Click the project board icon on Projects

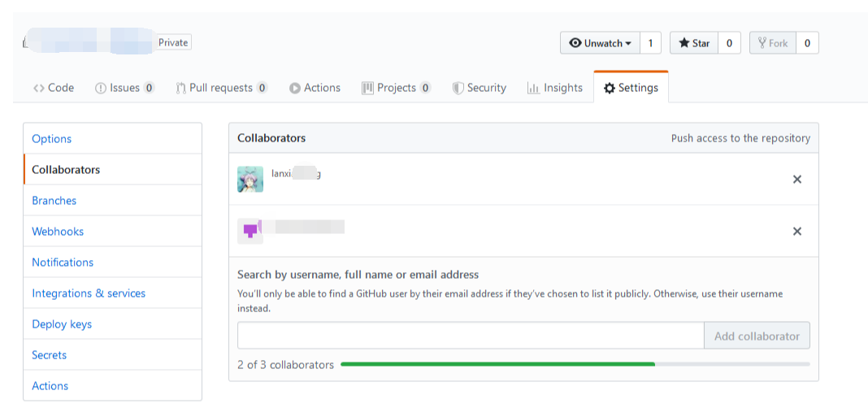[367, 88]
